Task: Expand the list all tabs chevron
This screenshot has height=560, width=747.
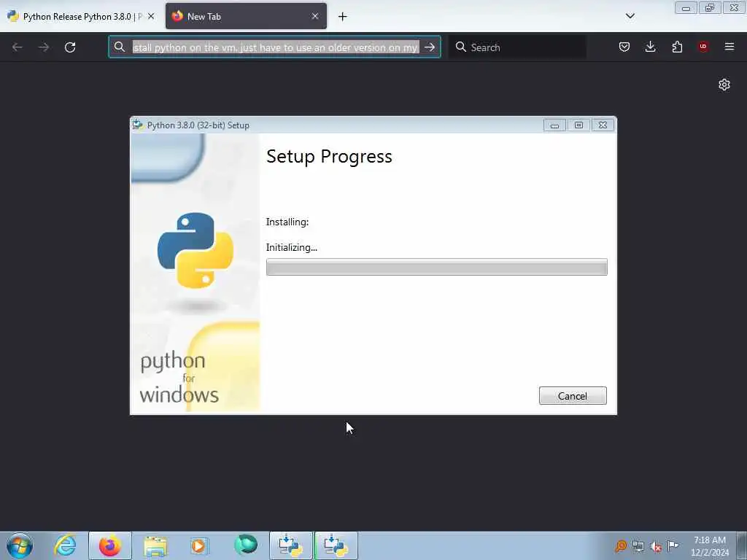Action: point(630,16)
